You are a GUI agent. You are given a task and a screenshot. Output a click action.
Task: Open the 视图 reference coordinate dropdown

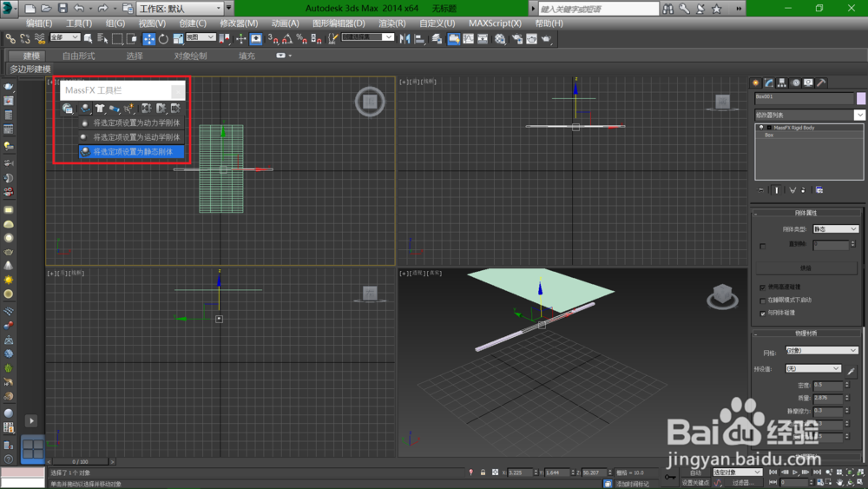(201, 37)
